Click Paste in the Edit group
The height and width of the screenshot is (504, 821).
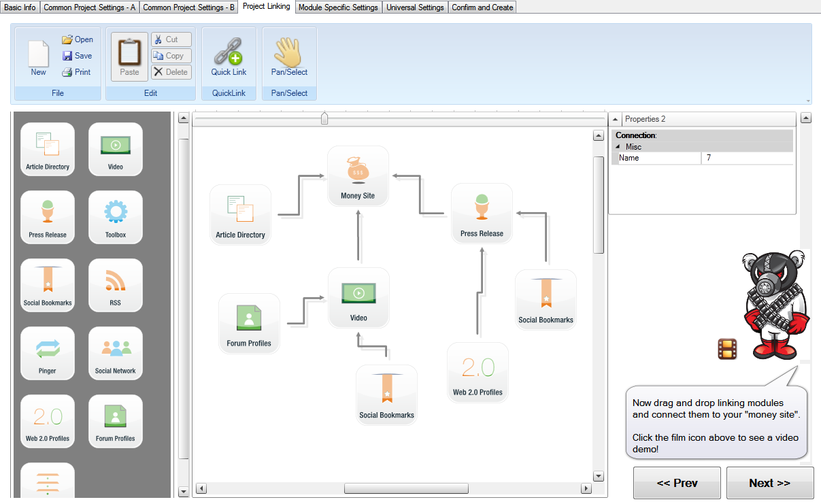(x=129, y=57)
